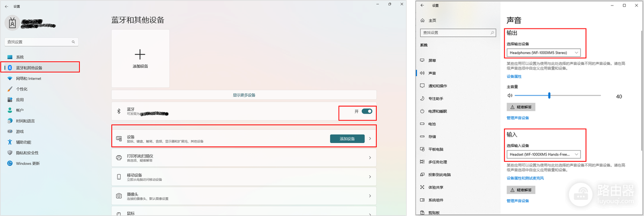644x216 pixels.
Task: Open 网络和 Internet settings
Action: 28,78
